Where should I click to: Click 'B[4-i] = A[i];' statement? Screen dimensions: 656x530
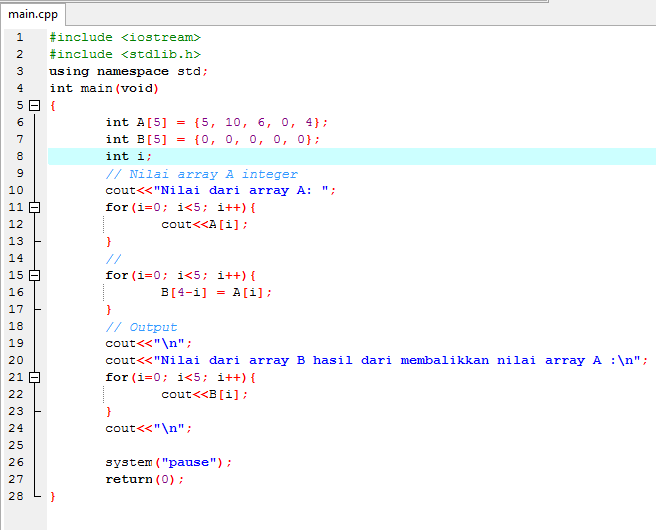pos(217,292)
